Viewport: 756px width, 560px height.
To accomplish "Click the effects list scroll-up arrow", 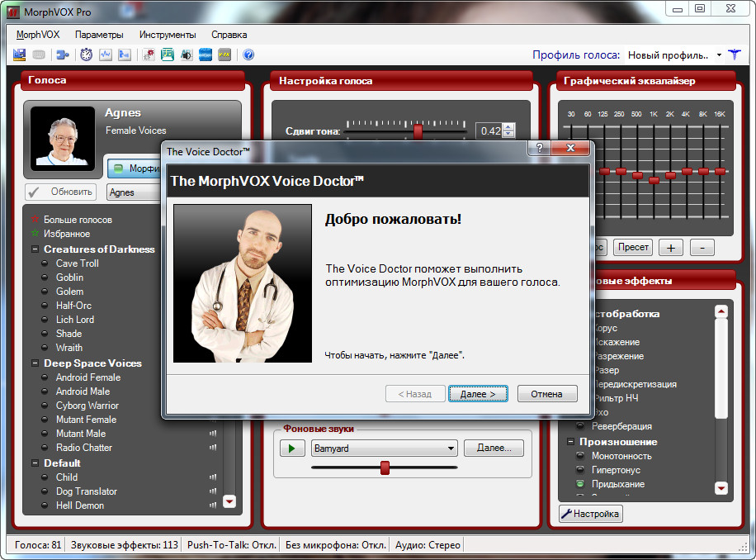I will tap(721, 311).
